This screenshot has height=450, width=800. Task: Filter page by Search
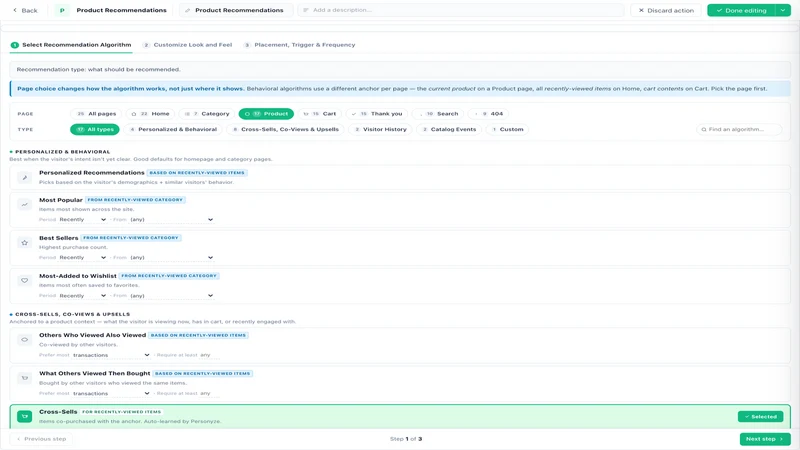tap(438, 114)
